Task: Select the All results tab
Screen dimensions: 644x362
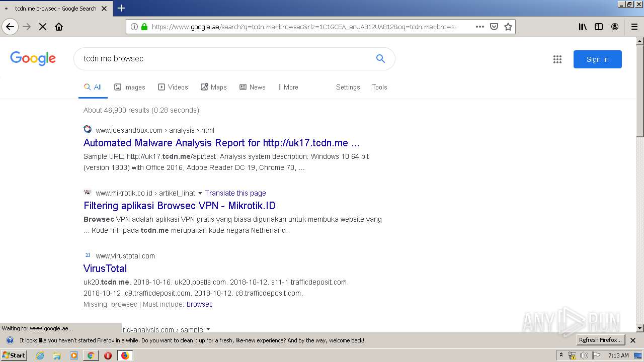Action: pyautogui.click(x=93, y=87)
